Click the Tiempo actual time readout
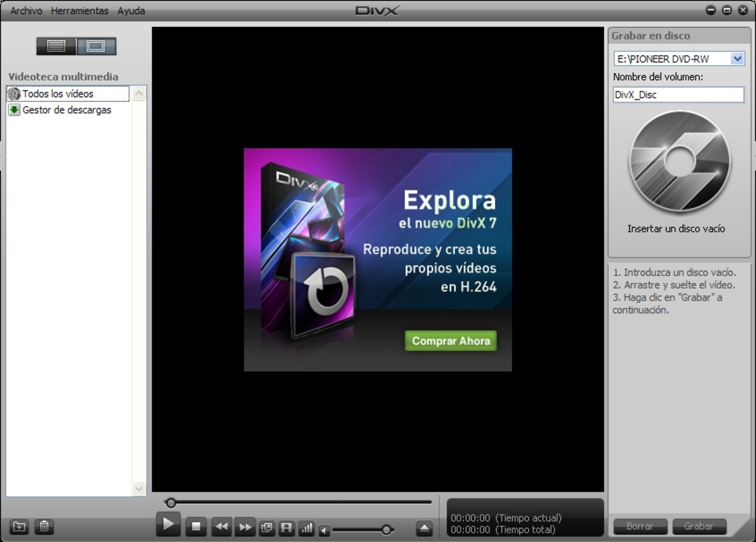756x542 pixels. pyautogui.click(x=506, y=518)
